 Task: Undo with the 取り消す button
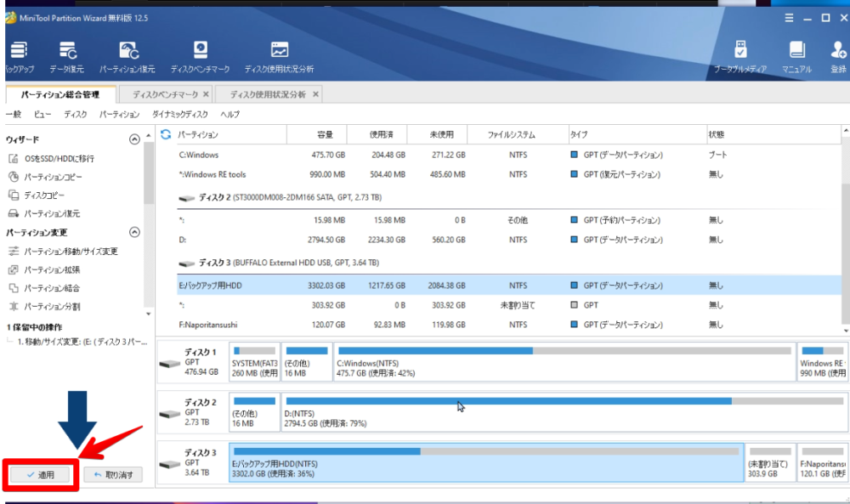click(113, 475)
